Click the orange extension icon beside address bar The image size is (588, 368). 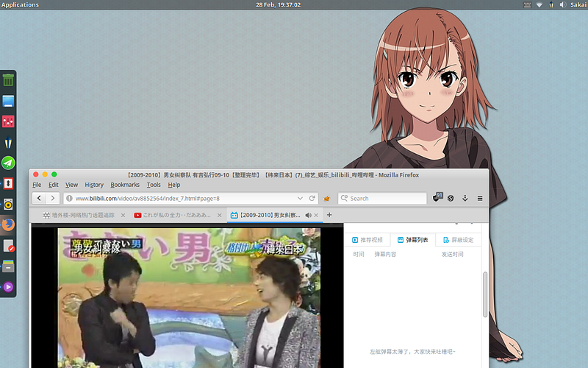pyautogui.click(x=326, y=198)
